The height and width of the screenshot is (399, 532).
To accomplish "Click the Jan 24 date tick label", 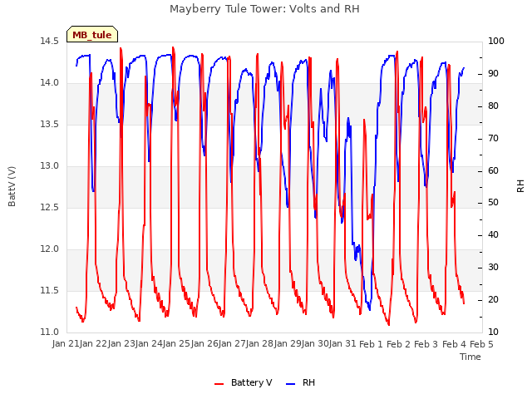I will (150, 344).
